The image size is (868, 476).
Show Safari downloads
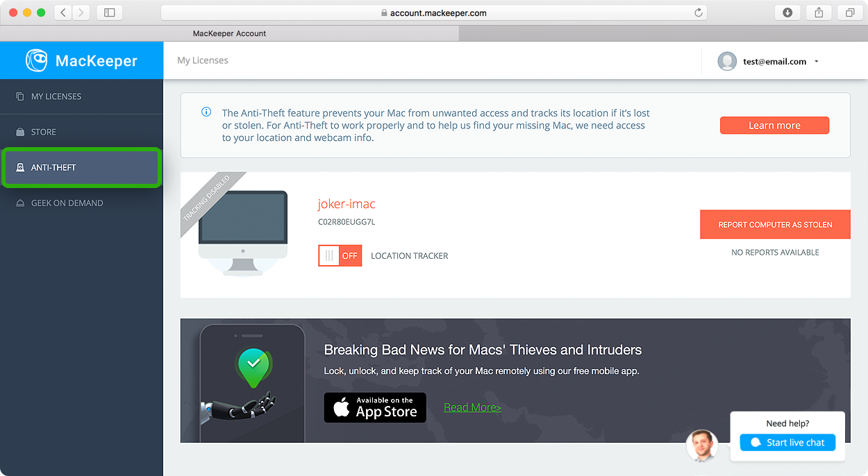(787, 12)
